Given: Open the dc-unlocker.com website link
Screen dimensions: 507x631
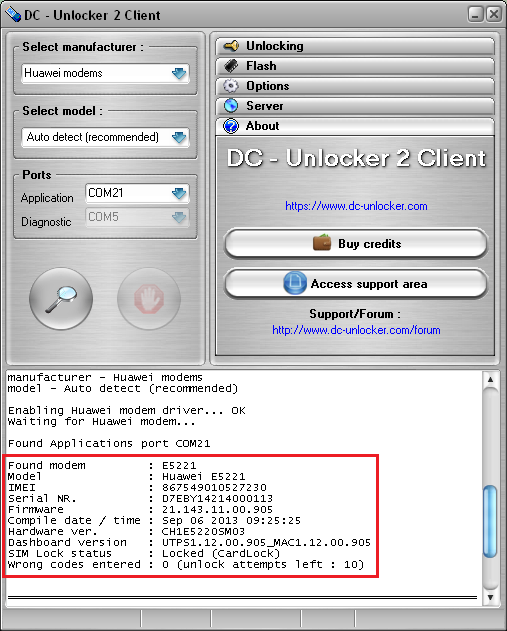Looking at the screenshot, I should (x=356, y=206).
